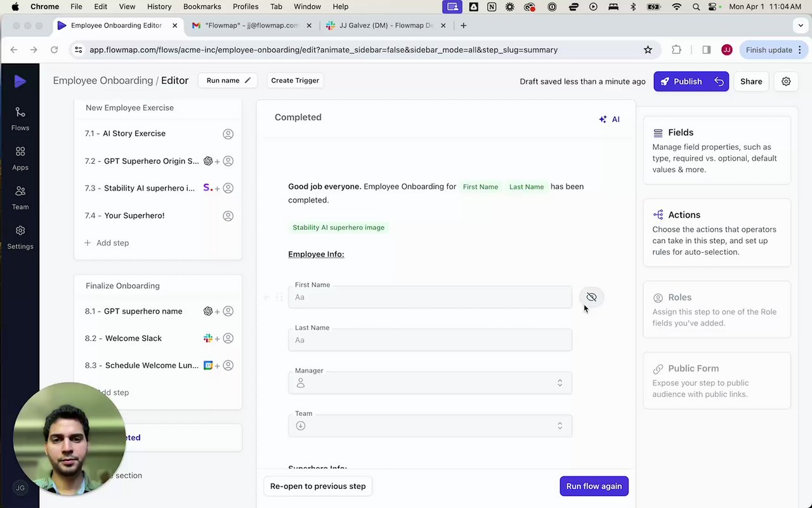Open the History menu
Viewport: 812px width, 508px height.
point(159,6)
